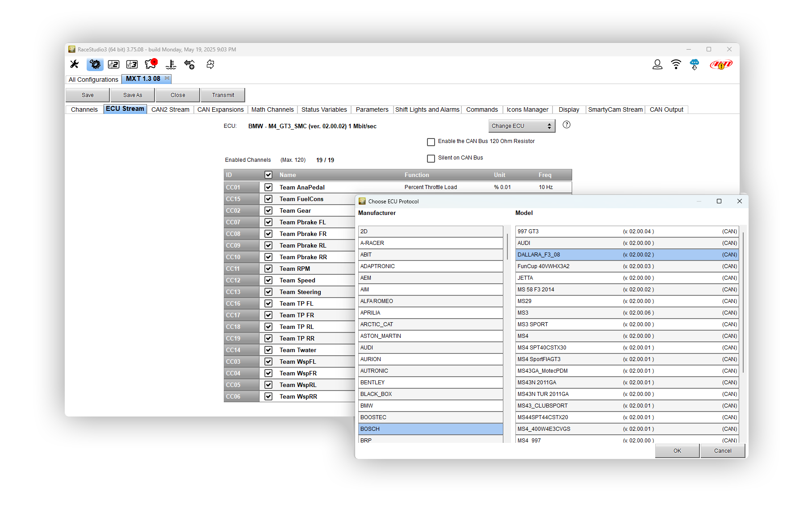Viewport: 812px width, 509px height.
Task: Open the Display tab
Action: (569, 109)
